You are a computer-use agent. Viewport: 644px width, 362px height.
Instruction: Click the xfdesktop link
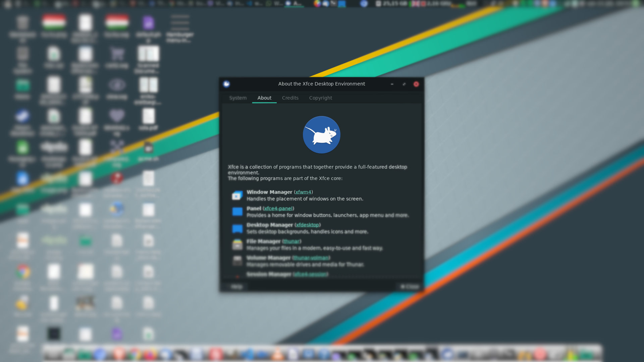[307, 225]
